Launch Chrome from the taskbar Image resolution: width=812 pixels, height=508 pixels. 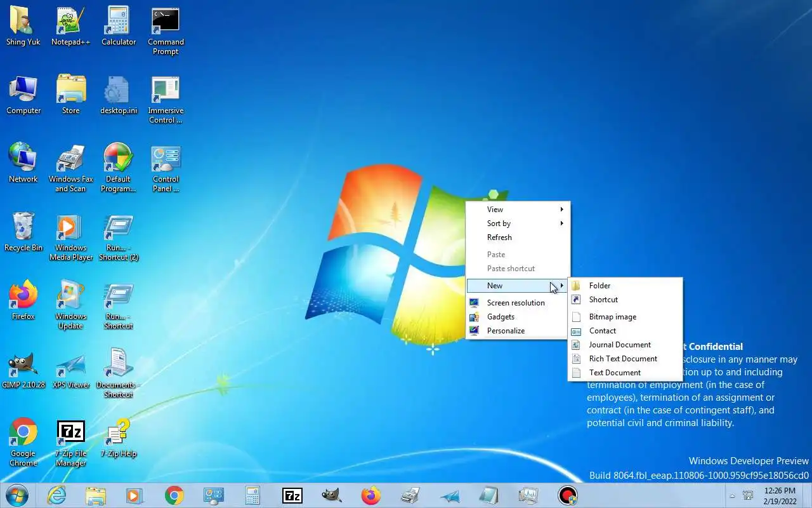tap(174, 495)
